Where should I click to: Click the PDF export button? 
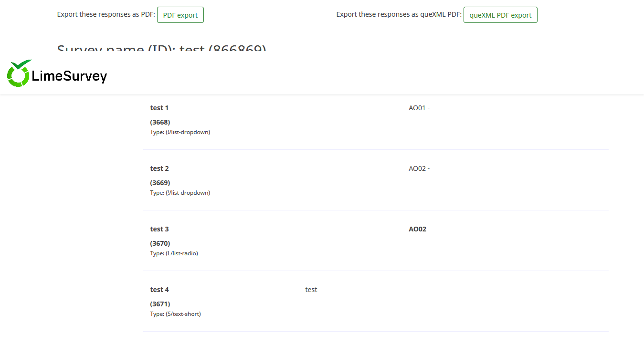[180, 15]
